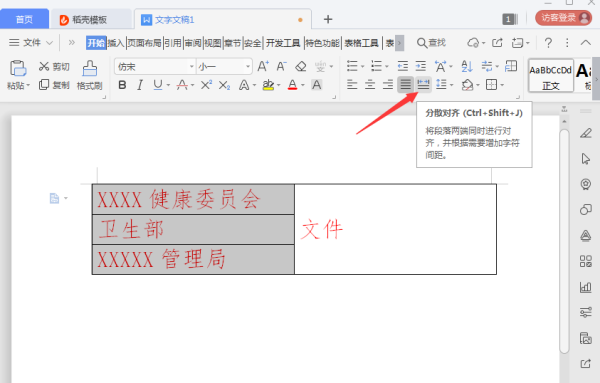Image resolution: width=600 pixels, height=383 pixels.
Task: Toggle character shading icon
Action: [316, 85]
